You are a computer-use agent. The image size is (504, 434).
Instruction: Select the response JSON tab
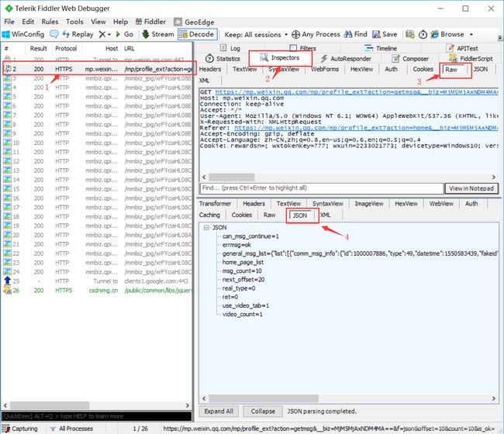[300, 215]
